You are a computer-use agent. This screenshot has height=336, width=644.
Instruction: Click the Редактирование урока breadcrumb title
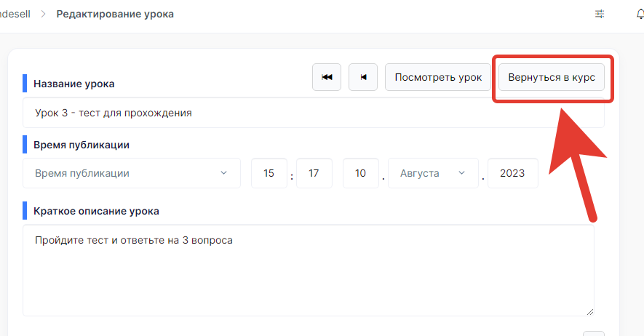coord(115,14)
